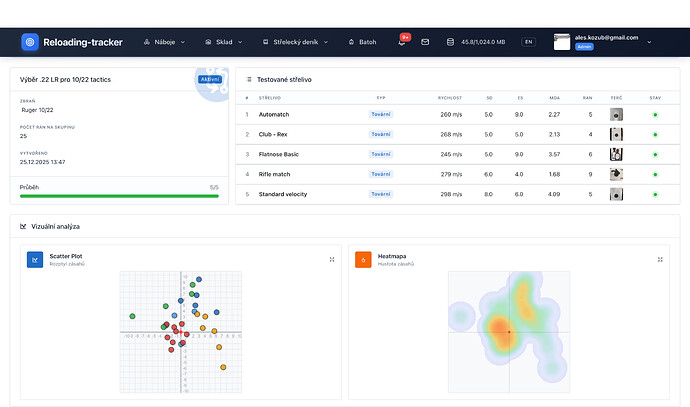
Task: Click the Aktivní status badge
Action: pos(210,78)
